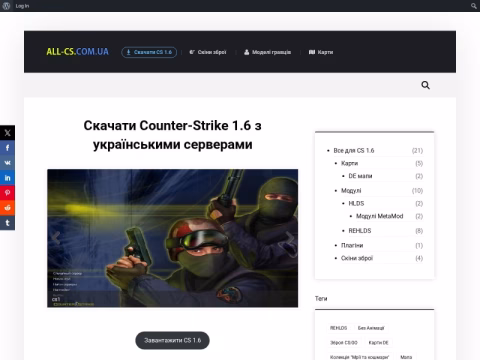This screenshot has height=360, width=480.
Task: Open the Плагіни category
Action: (352, 245)
